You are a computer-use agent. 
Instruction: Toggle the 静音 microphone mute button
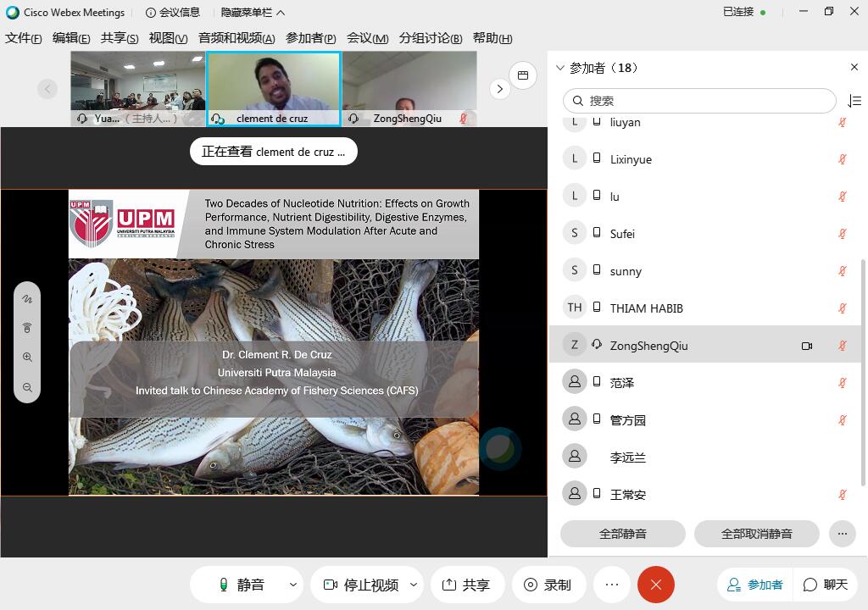242,585
